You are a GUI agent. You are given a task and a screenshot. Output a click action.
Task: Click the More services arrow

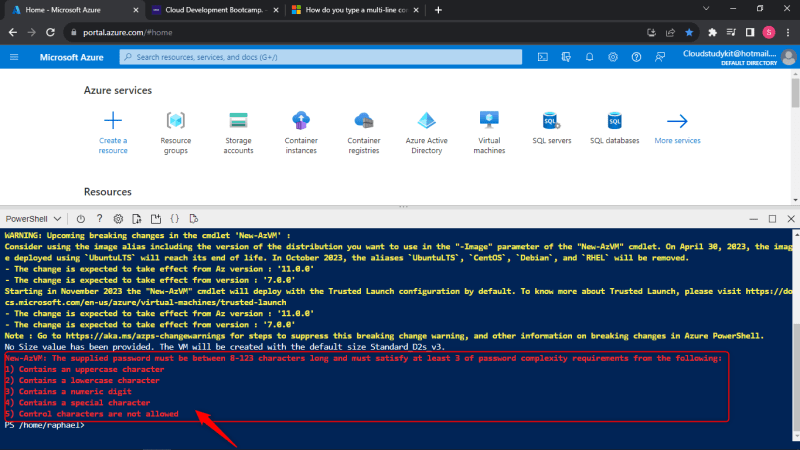677,121
